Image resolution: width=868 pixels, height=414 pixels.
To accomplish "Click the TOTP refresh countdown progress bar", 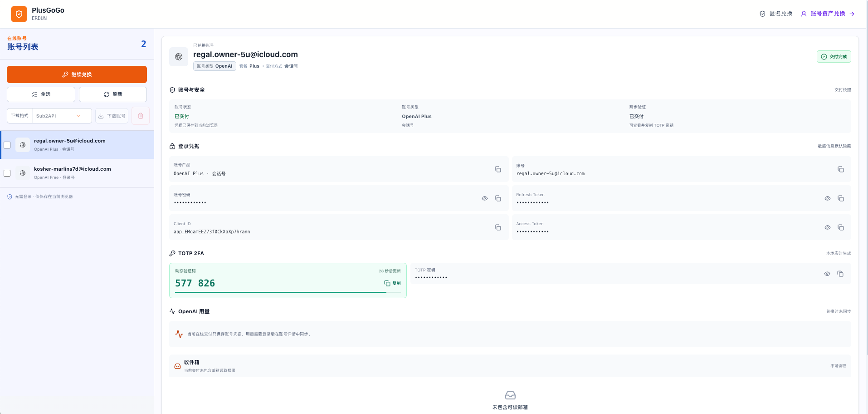I will click(x=288, y=292).
